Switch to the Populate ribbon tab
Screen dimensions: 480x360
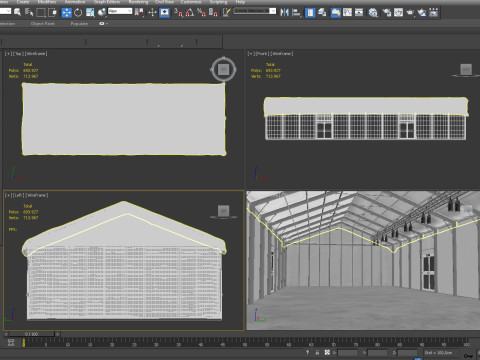[x=79, y=24]
